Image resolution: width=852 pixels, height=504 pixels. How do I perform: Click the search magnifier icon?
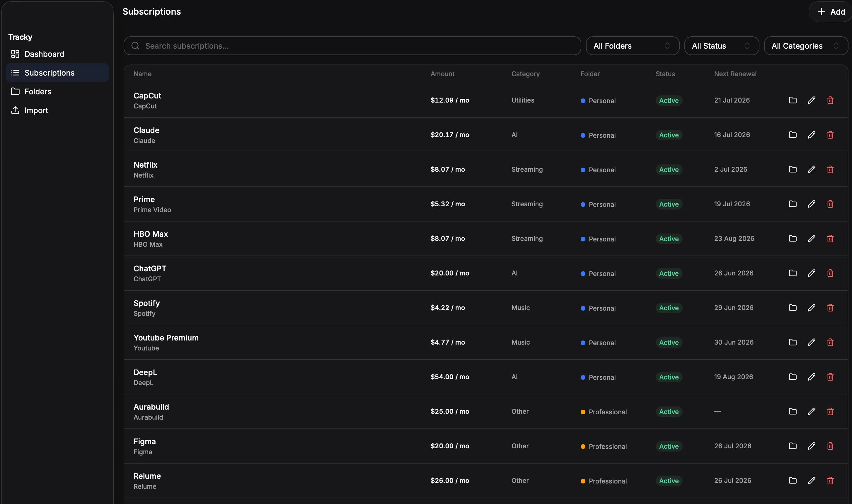(135, 46)
